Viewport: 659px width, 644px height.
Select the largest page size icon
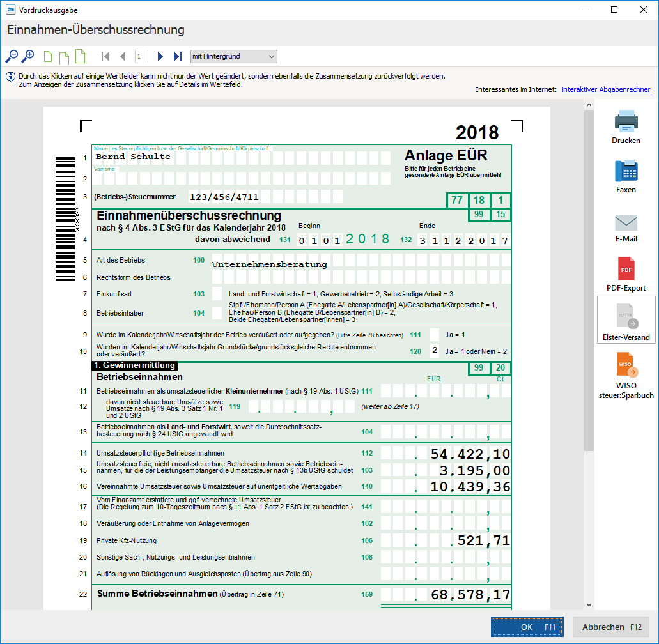pyautogui.click(x=80, y=56)
